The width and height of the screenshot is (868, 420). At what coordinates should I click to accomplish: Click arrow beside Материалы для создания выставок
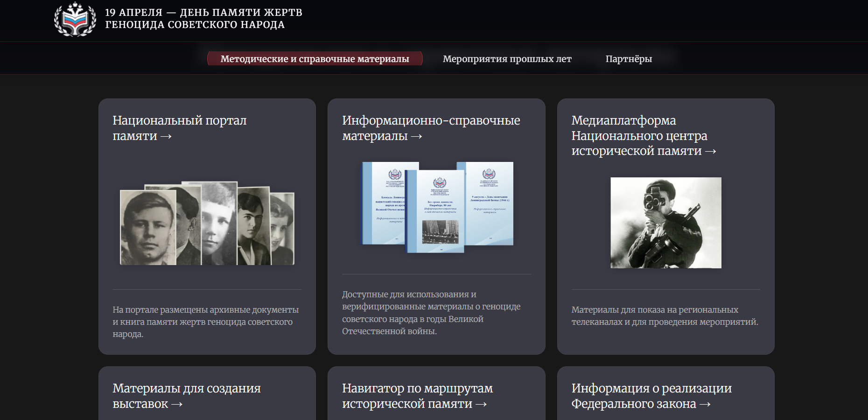pyautogui.click(x=177, y=405)
